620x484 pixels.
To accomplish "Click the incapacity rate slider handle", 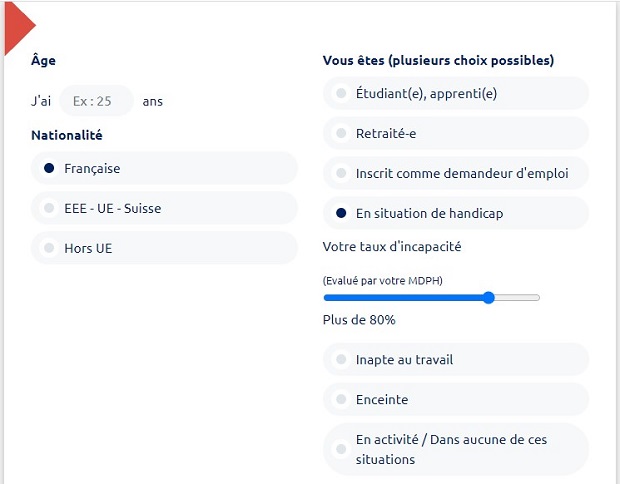I will point(488,297).
